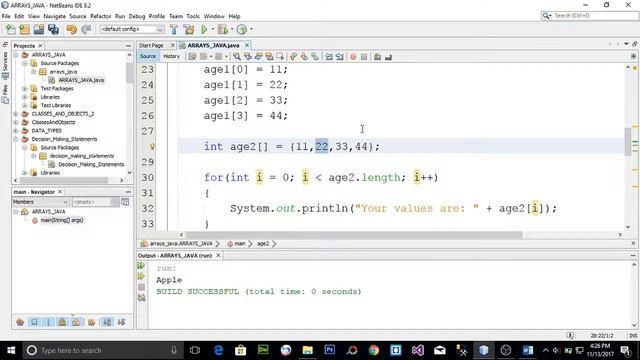Screen dimensions: 640x360
Task: Open the default config dropdown
Action: [132, 29]
